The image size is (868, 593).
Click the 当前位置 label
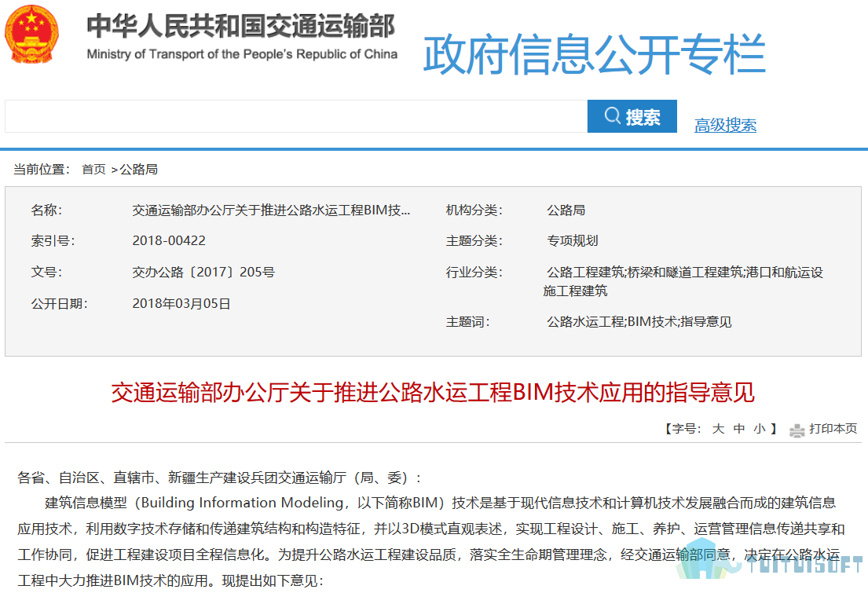pos(42,170)
